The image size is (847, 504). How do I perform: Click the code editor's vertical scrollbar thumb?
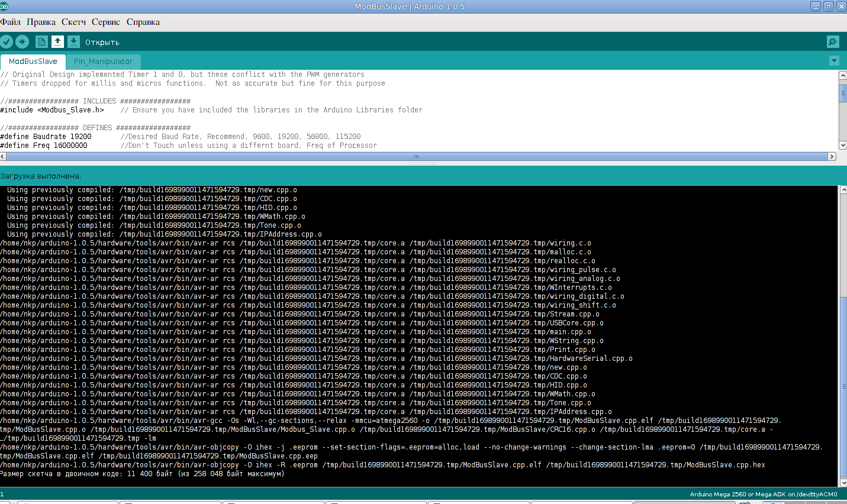(x=843, y=93)
